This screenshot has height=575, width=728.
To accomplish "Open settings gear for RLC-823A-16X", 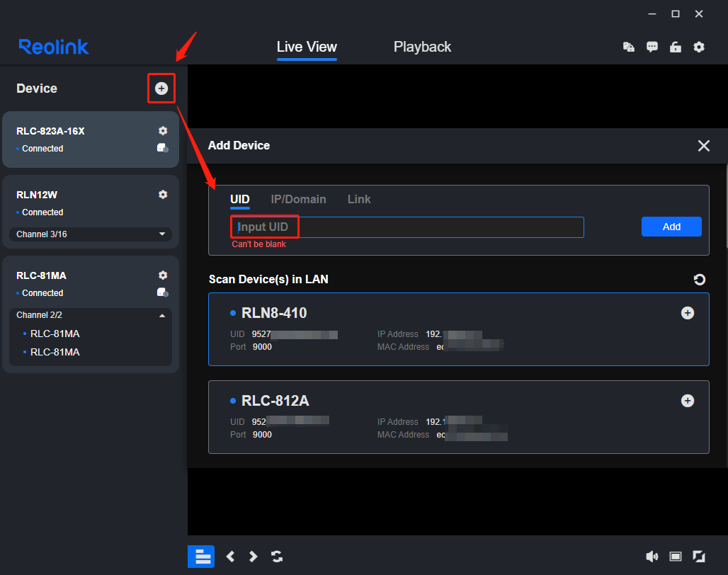I will (x=163, y=130).
